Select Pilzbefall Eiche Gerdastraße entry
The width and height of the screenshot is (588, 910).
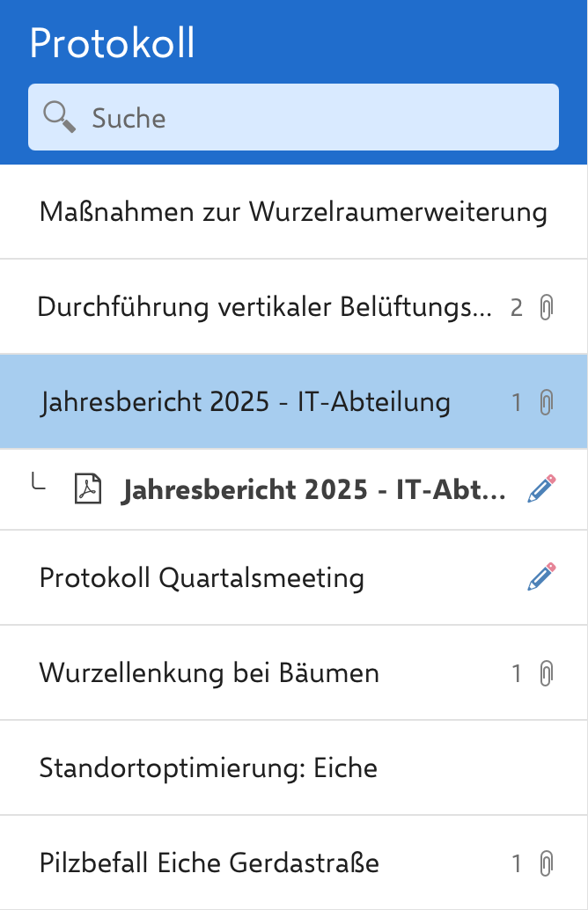(209, 863)
